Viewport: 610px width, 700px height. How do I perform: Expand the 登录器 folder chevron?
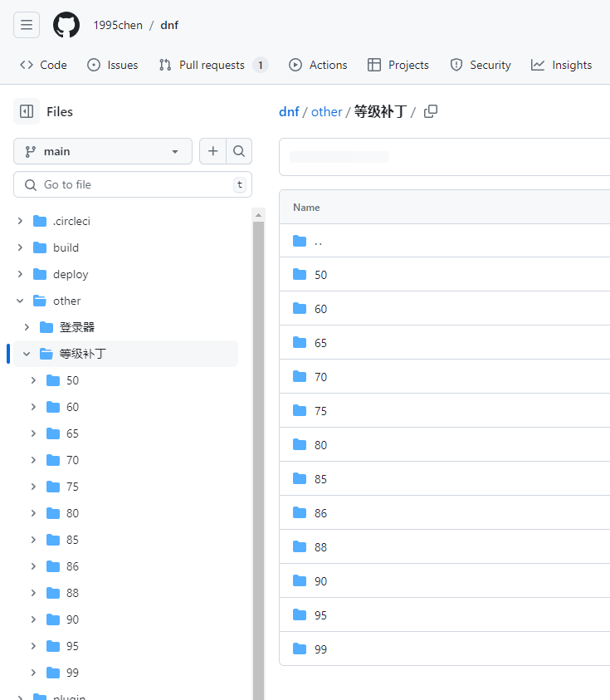[27, 327]
